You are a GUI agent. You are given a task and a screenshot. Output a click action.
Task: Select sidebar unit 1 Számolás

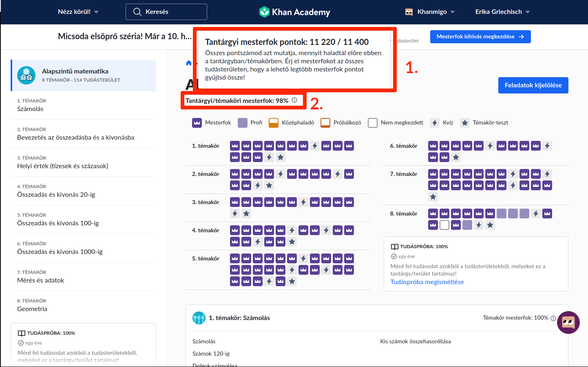click(84, 105)
